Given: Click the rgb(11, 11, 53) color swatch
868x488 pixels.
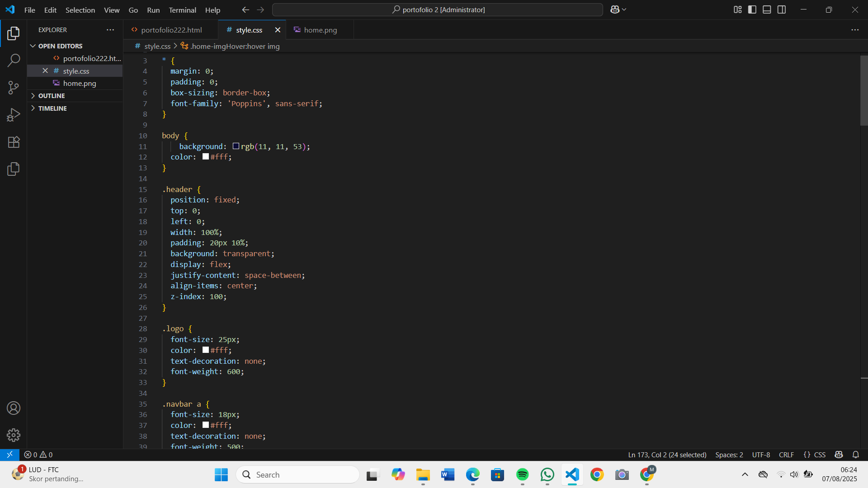Looking at the screenshot, I should [236, 146].
